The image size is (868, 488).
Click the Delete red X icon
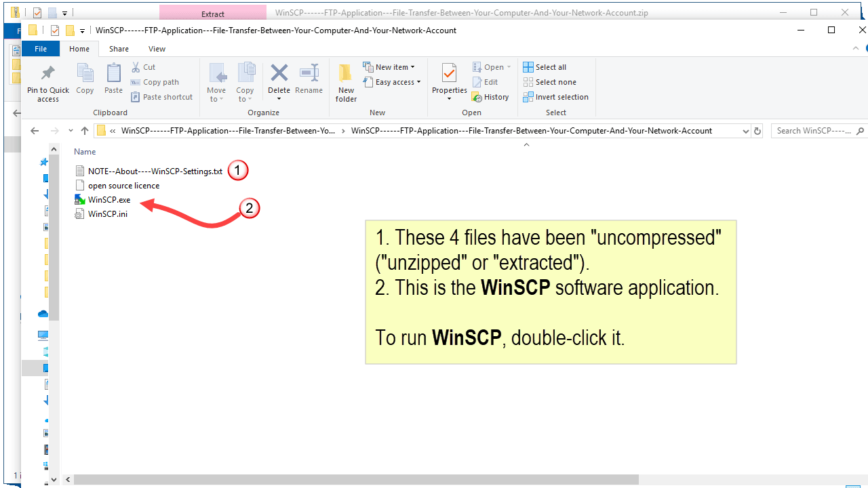[x=279, y=73]
